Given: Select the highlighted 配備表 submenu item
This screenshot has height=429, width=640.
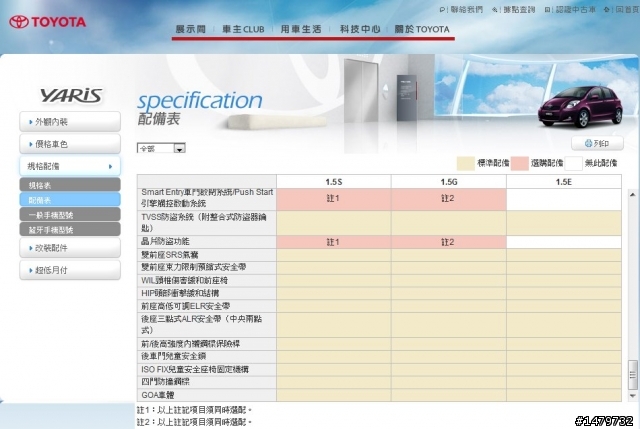Looking at the screenshot, I should [70, 200].
